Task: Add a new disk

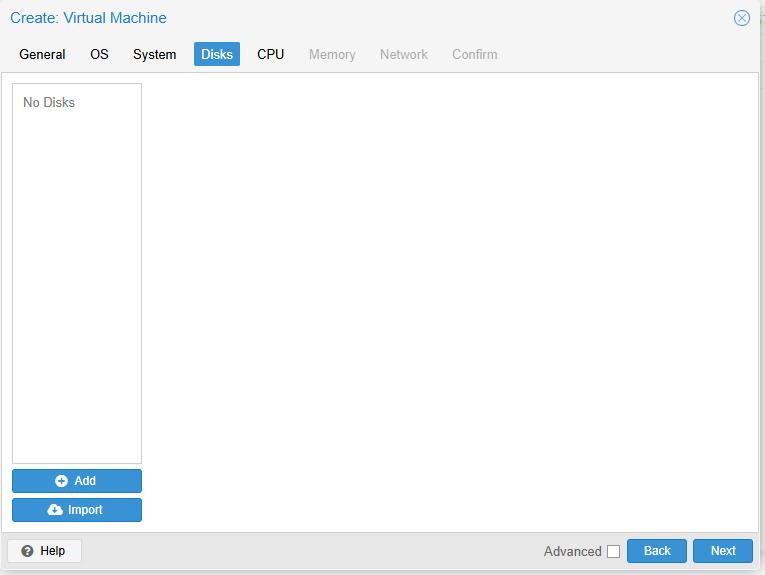Action: [77, 481]
